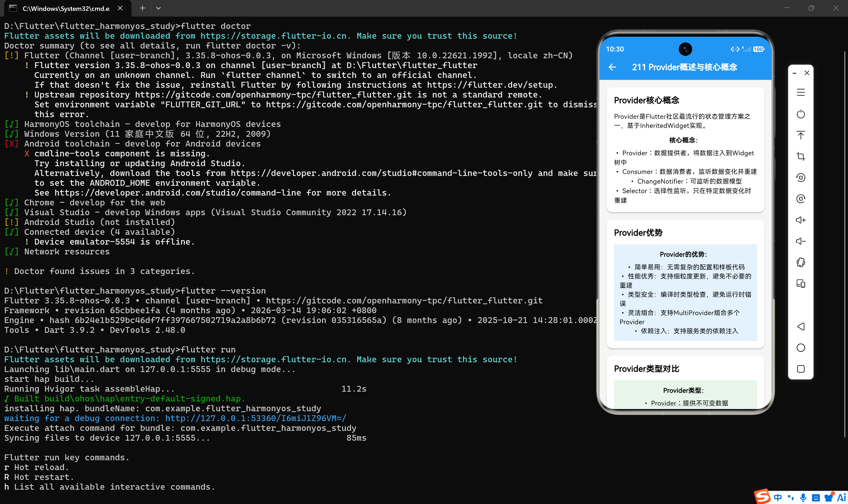Click the pin-to-top arrow icon in emulator toolbar
Image resolution: width=848 pixels, height=504 pixels.
tap(801, 135)
